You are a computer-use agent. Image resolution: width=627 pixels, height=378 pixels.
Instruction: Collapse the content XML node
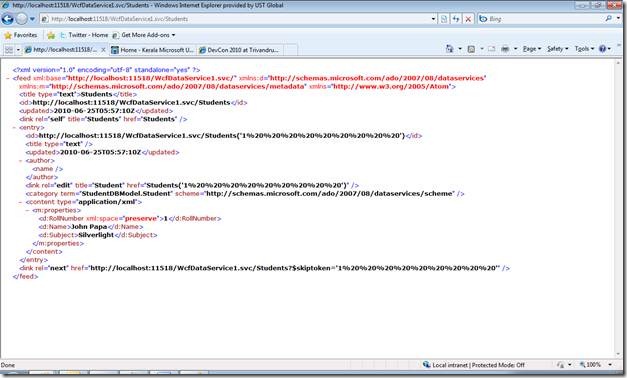pos(21,202)
